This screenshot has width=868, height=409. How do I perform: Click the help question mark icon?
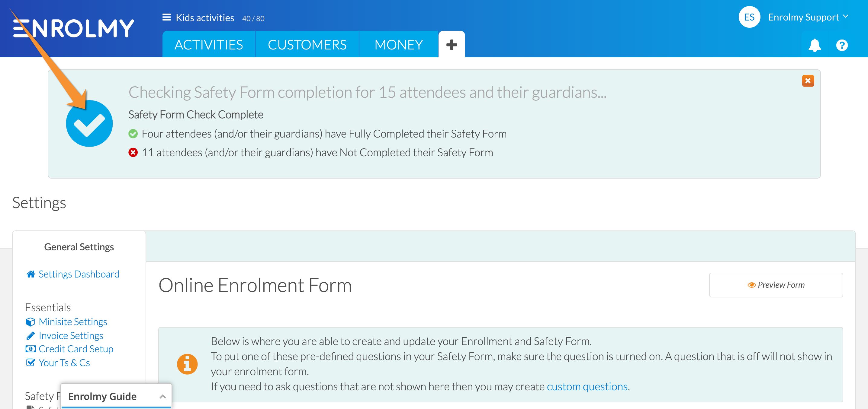coord(842,45)
